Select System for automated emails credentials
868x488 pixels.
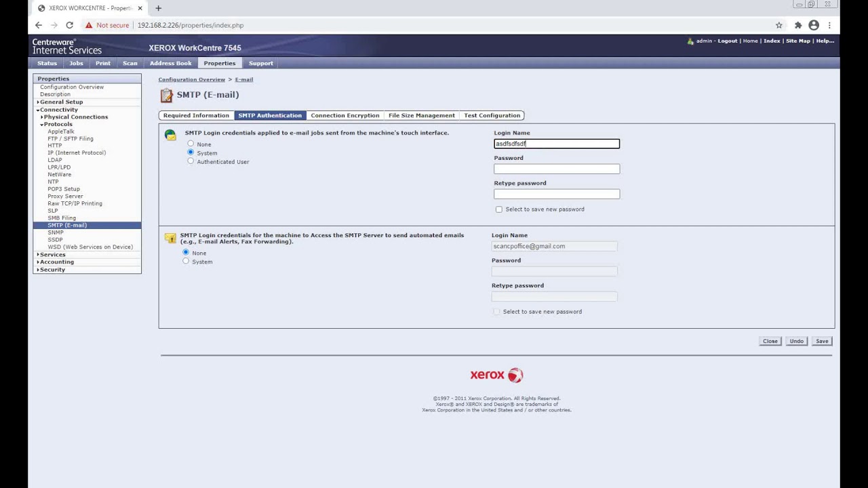click(x=186, y=261)
